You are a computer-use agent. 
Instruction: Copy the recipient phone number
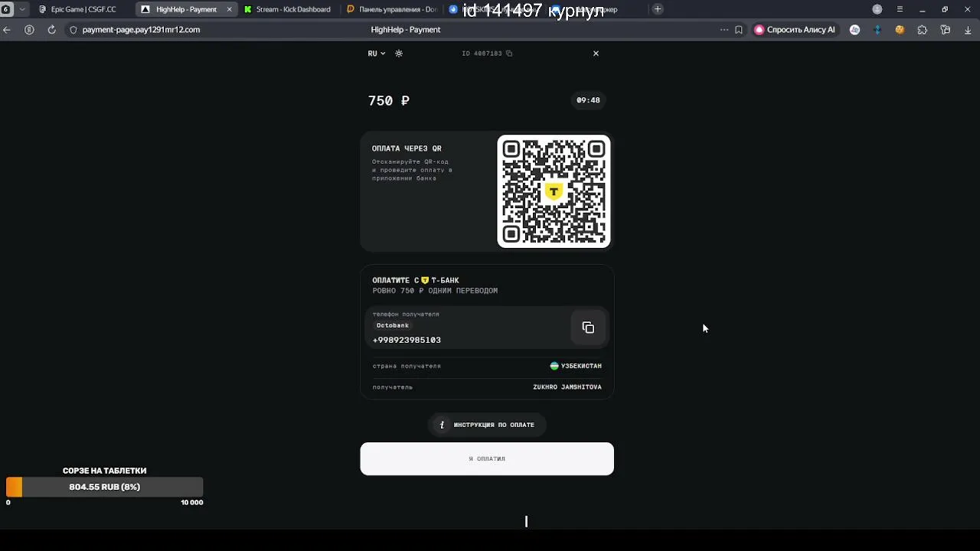click(x=588, y=328)
